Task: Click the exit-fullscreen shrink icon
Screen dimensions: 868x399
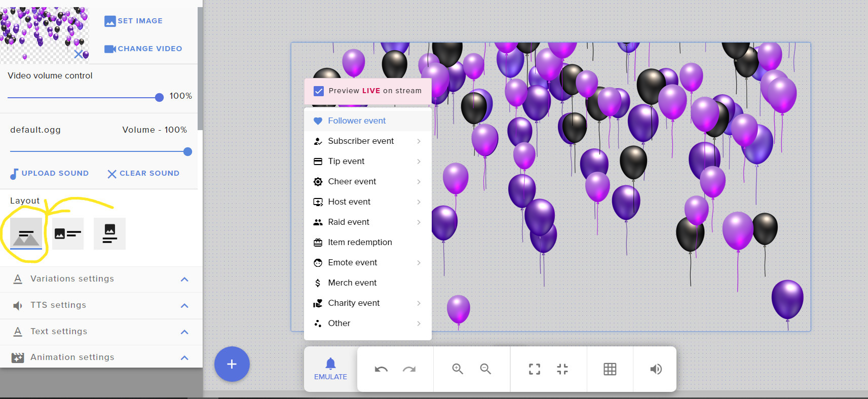Action: (562, 369)
